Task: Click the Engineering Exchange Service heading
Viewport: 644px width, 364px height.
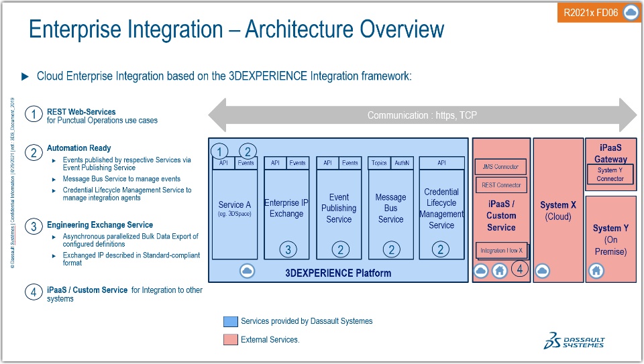Action: [100, 225]
